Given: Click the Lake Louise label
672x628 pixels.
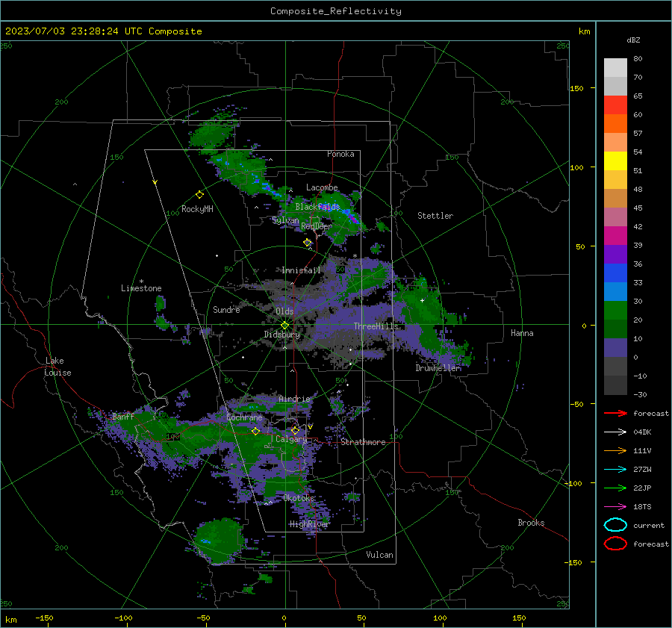Looking at the screenshot, I should click(57, 367).
